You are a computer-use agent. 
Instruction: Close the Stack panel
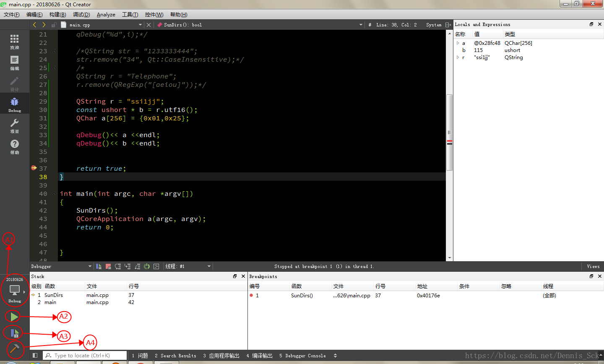(x=243, y=276)
